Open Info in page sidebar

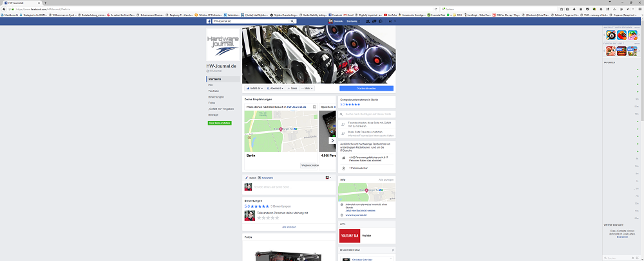click(x=211, y=85)
